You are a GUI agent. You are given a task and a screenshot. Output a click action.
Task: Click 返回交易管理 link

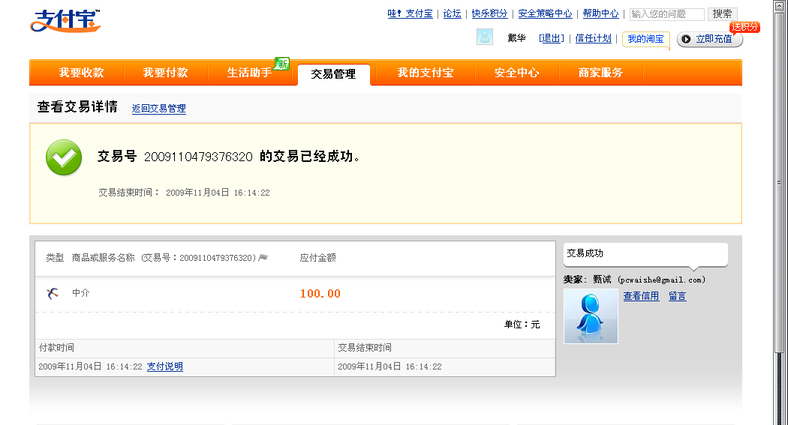[159, 108]
